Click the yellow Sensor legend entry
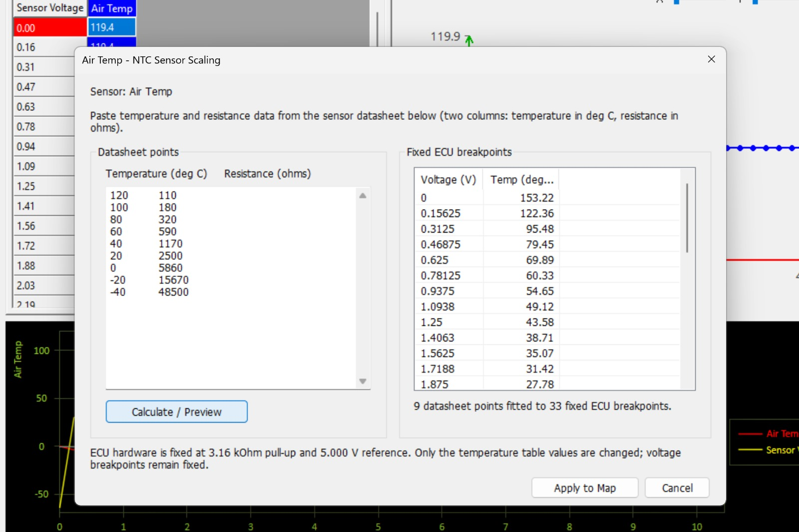799x532 pixels. [769, 450]
